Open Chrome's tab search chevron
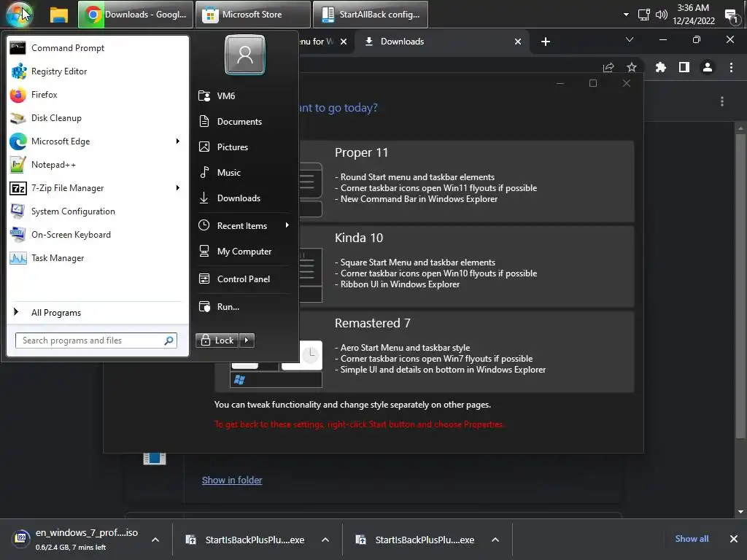Viewport: 747px width, 560px height. 630,39
